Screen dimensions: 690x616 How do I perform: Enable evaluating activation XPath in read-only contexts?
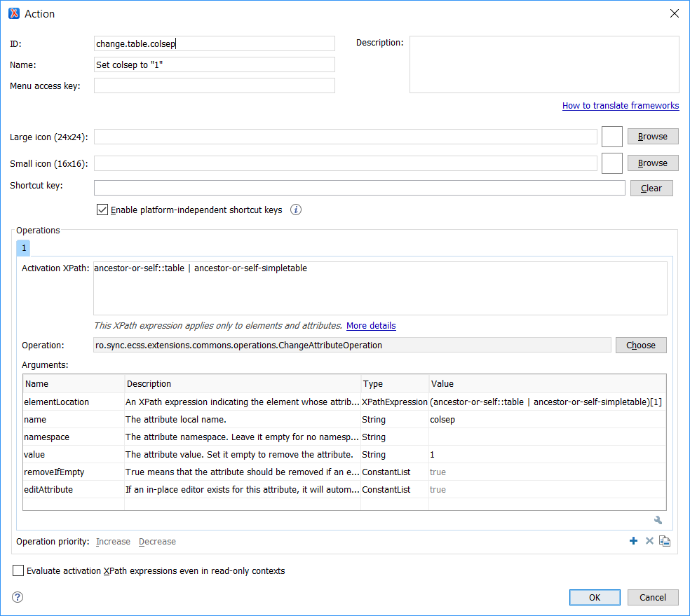(18, 571)
